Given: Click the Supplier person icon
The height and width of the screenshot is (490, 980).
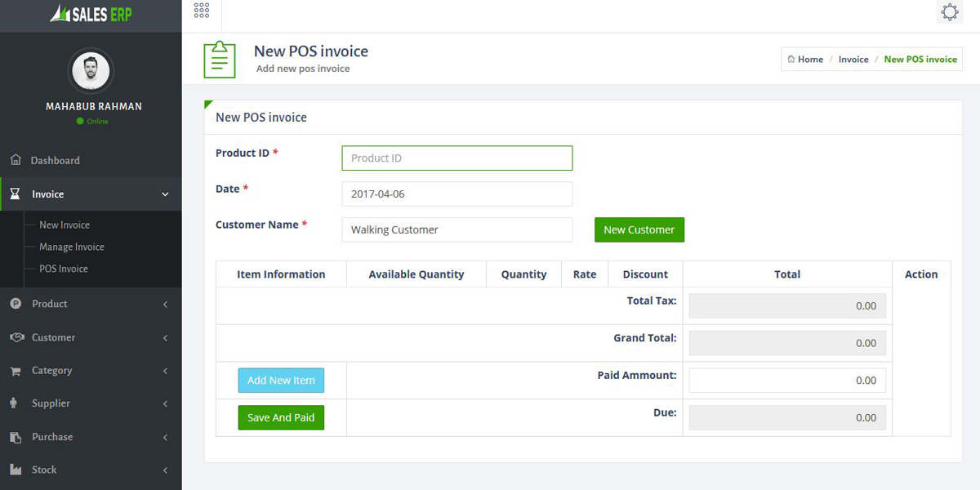Looking at the screenshot, I should tap(16, 403).
